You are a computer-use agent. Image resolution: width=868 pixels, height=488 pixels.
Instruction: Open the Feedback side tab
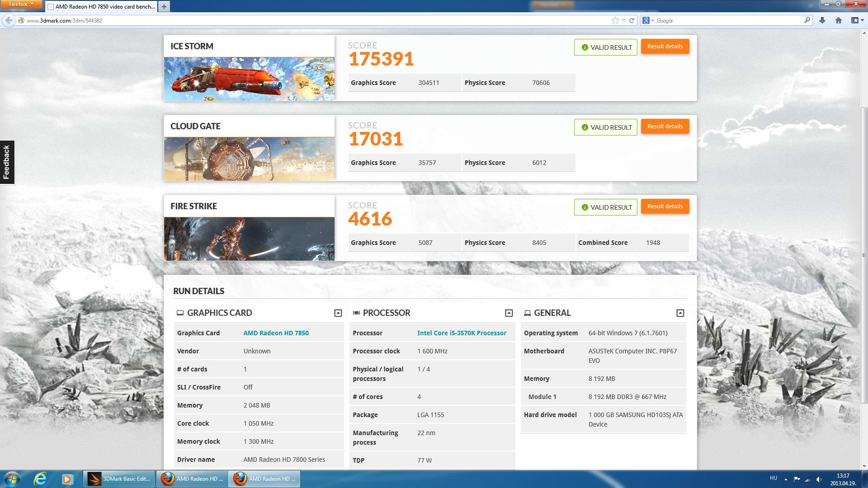7,162
